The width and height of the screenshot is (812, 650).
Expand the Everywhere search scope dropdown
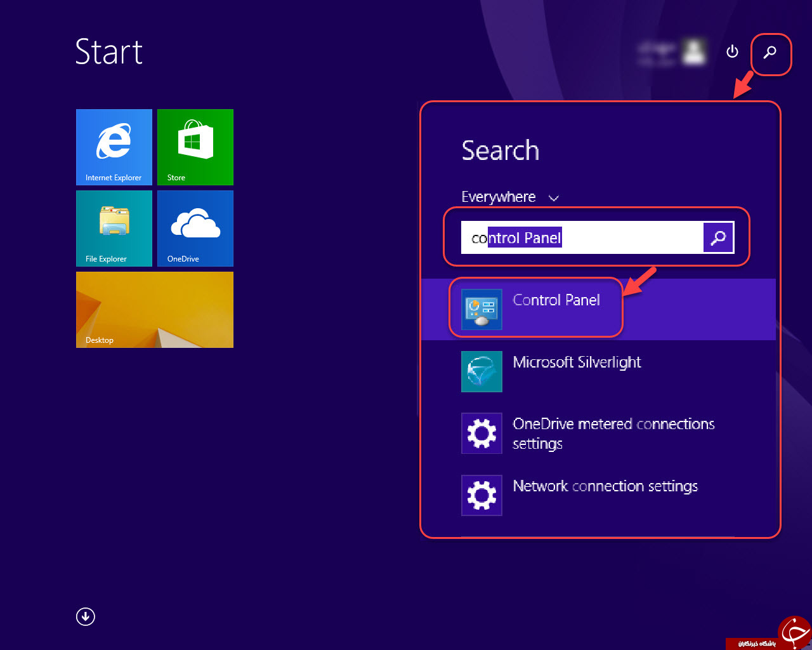click(x=510, y=197)
